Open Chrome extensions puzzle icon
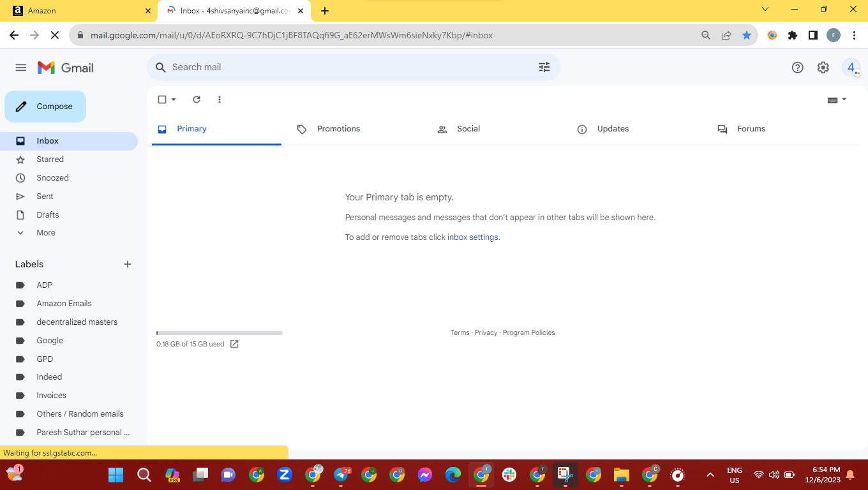Screen dimensions: 868x490 coord(793,36)
